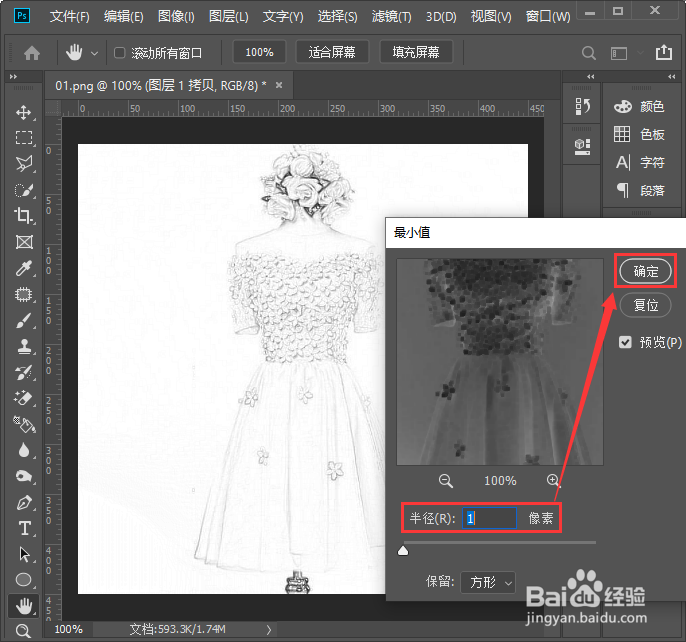Viewport: 686px width, 642px height.
Task: Open the 颜色 panel
Action: [x=639, y=106]
